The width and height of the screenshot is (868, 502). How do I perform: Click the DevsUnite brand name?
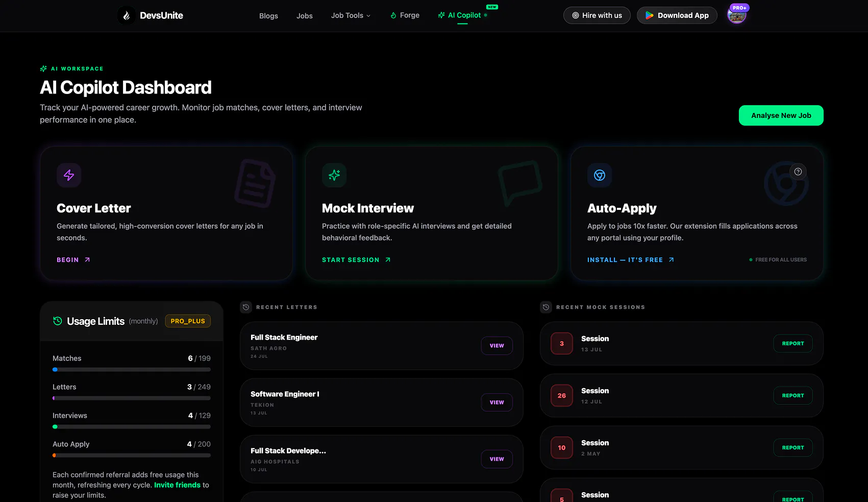(x=161, y=15)
